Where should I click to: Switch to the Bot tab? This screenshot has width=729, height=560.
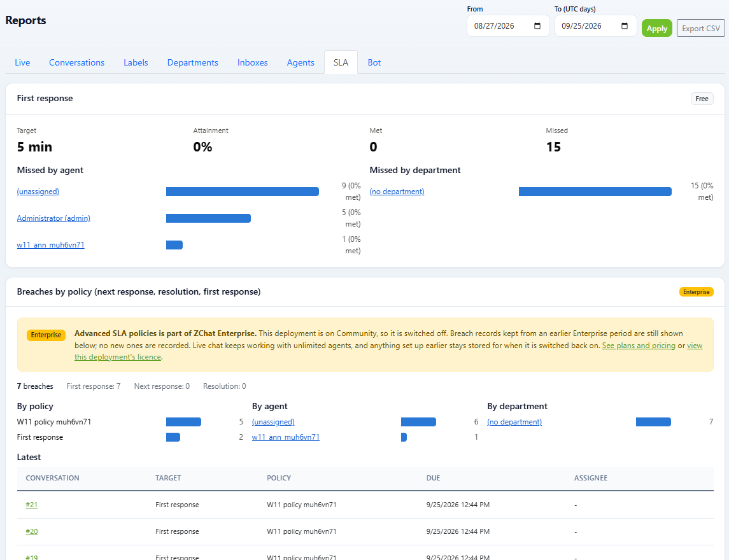point(374,62)
